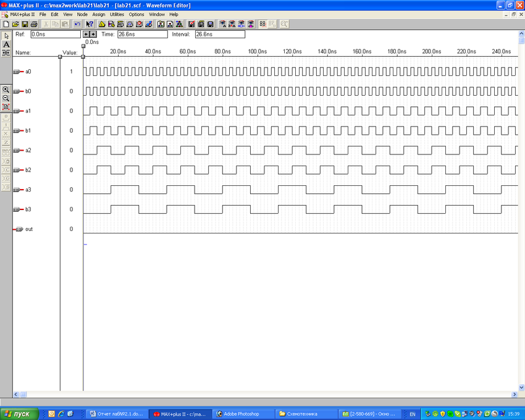Click the undo toolbar icon

pos(77,24)
